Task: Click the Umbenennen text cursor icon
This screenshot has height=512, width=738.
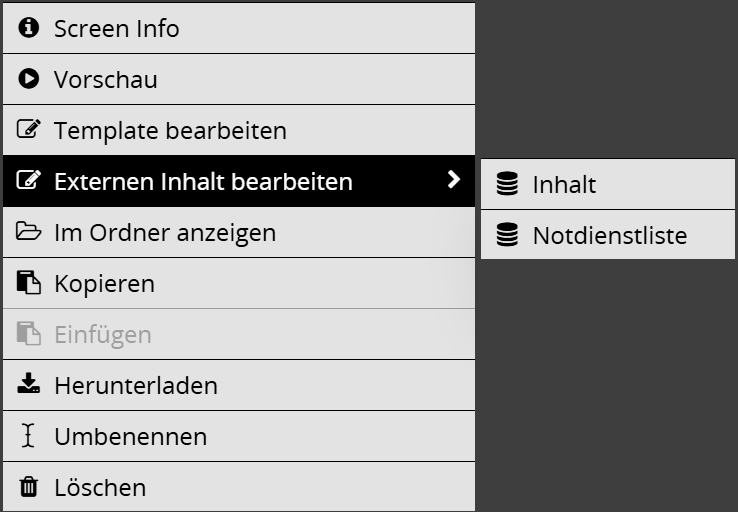Action: click(x=29, y=436)
